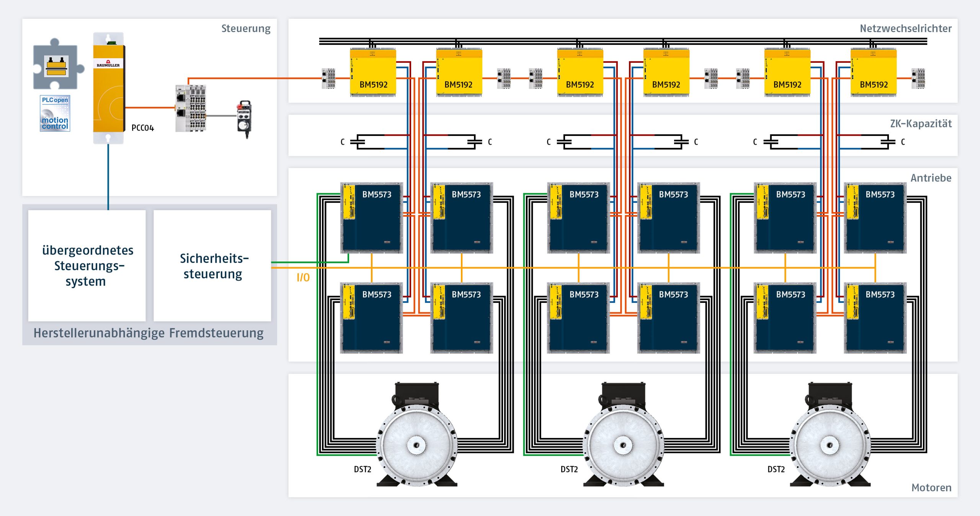Select the leftmost DST2 motor
Screen dimensions: 980x516
(416, 440)
